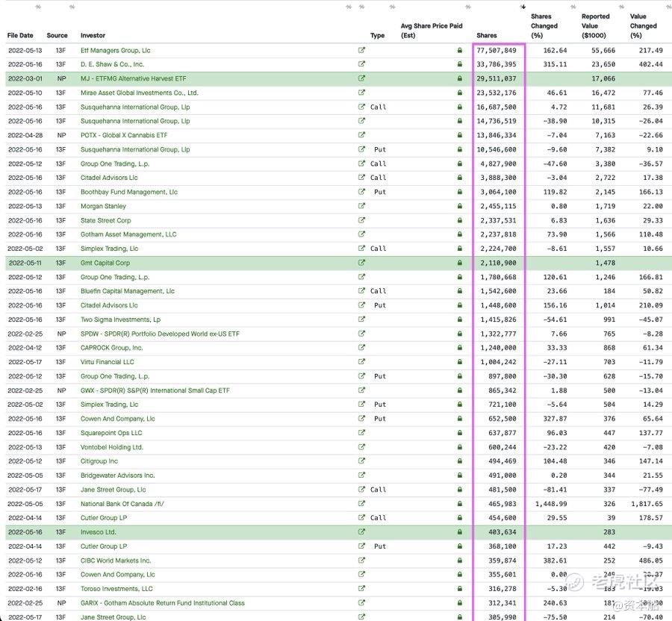Open external link icon for Etf Managers Group

(x=361, y=50)
